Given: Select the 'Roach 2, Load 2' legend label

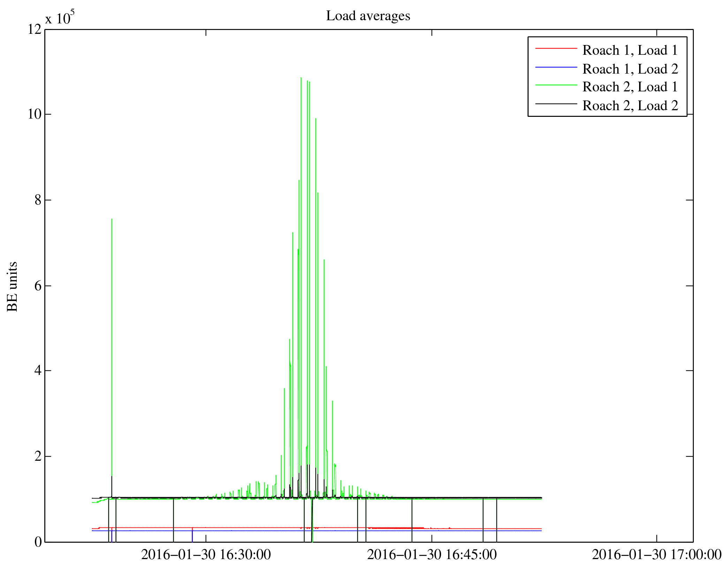Looking at the screenshot, I should point(630,106).
